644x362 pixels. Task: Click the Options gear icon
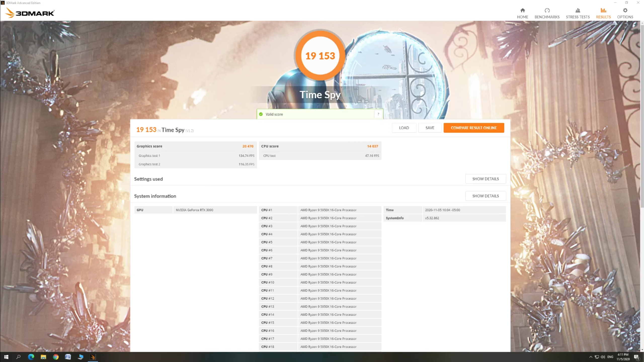pos(625,10)
